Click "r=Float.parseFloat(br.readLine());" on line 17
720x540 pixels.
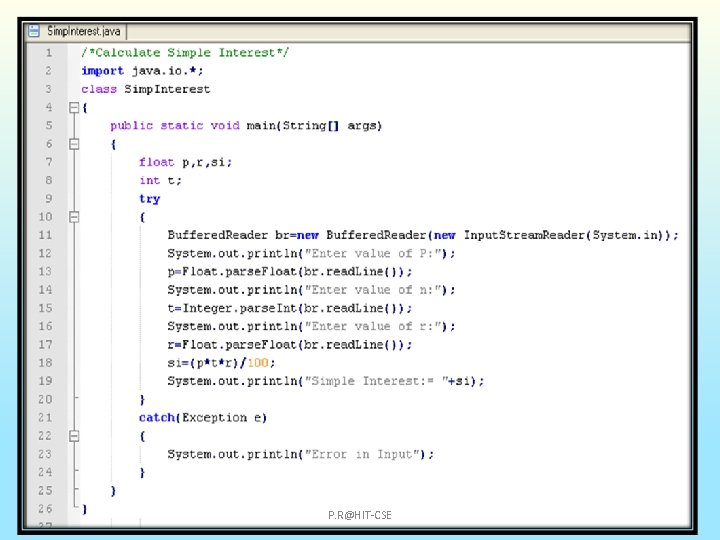pyautogui.click(x=290, y=345)
